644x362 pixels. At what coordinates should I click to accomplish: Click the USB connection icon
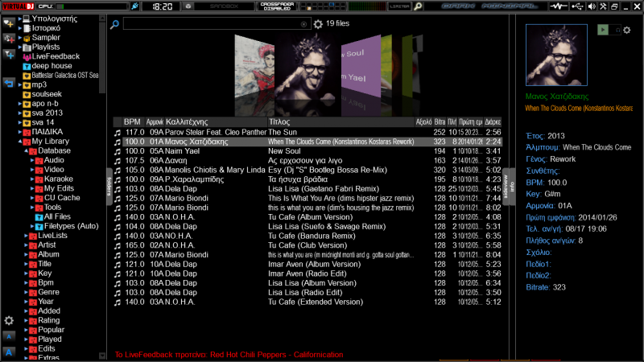577,6
